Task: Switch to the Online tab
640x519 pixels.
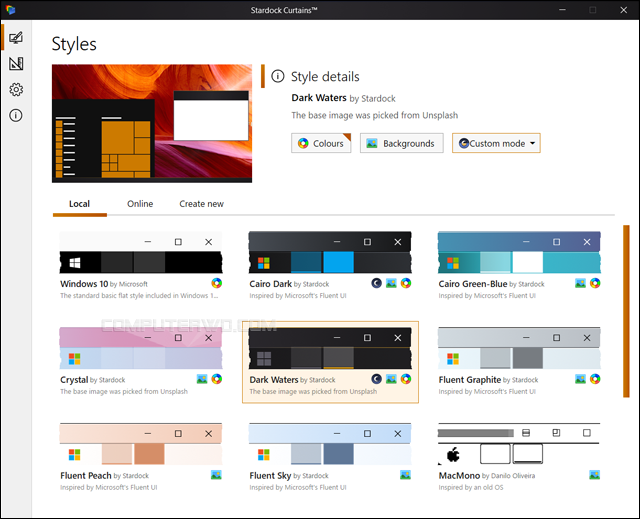Action: click(x=140, y=204)
